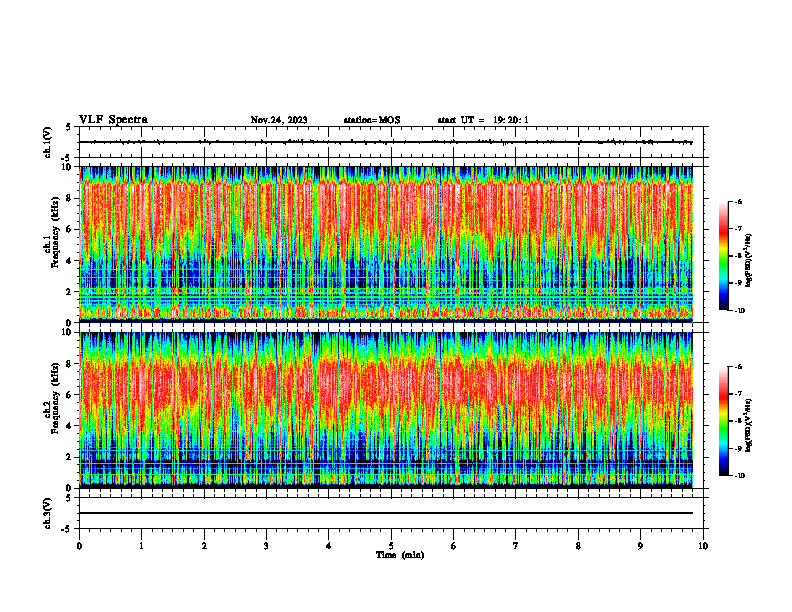Click time axis tick label "7"
792x612 pixels.
click(x=516, y=546)
